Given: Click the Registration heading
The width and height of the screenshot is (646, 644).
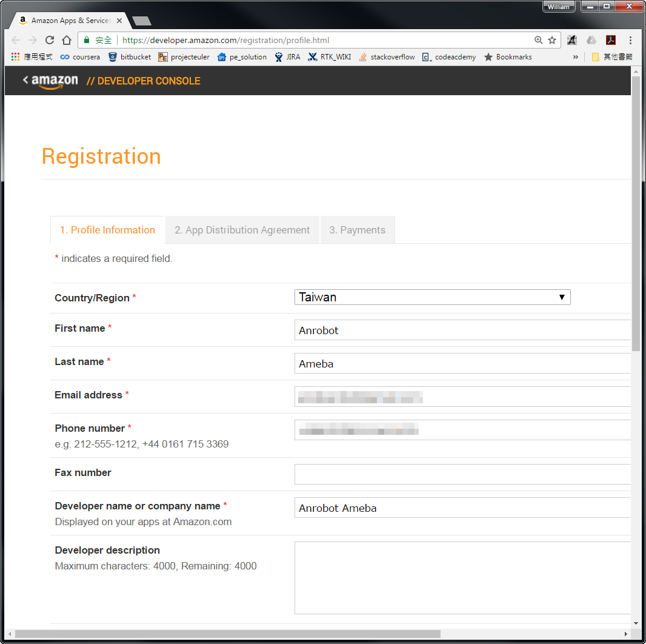Looking at the screenshot, I should pos(101,156).
